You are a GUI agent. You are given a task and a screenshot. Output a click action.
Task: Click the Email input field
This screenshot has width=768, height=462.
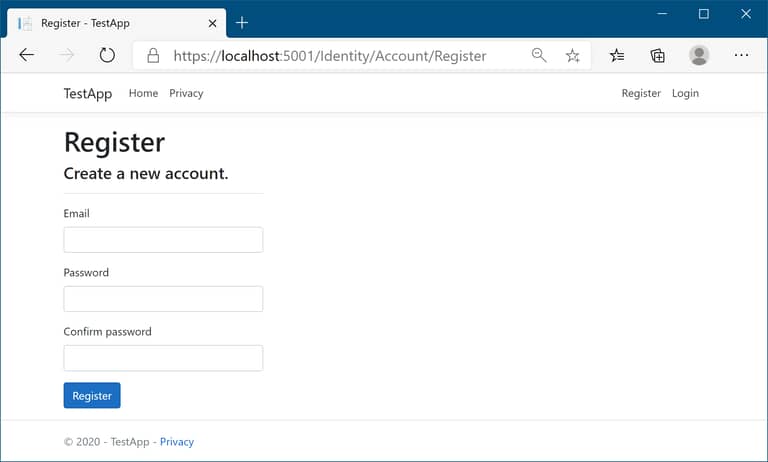tap(163, 240)
